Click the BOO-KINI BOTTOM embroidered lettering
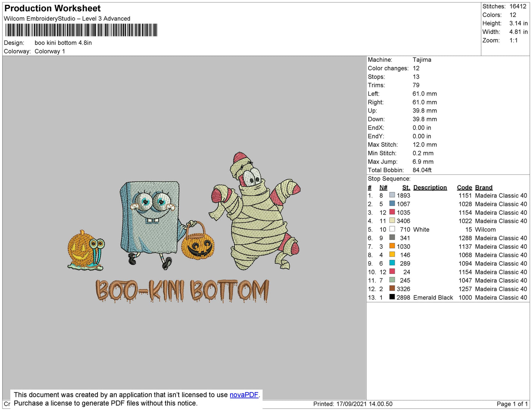Viewport: 532px width, 411px height. [182, 291]
